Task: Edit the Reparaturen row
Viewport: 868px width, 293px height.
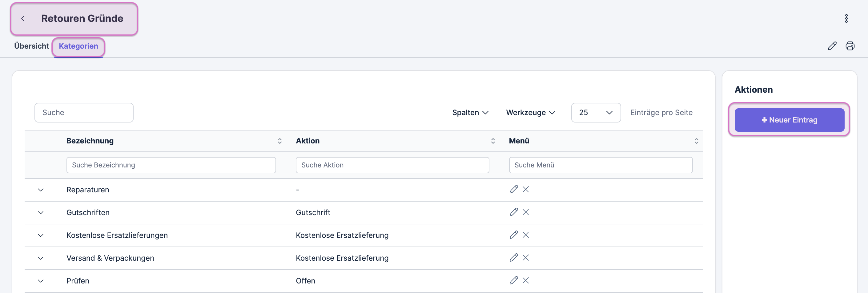Action: [x=513, y=189]
